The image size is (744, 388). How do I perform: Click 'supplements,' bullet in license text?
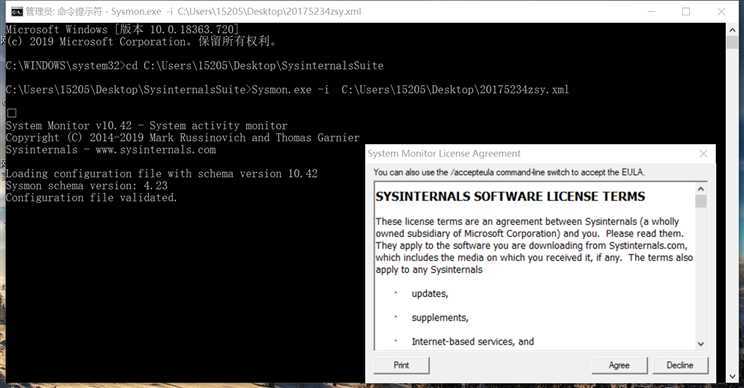(x=440, y=318)
